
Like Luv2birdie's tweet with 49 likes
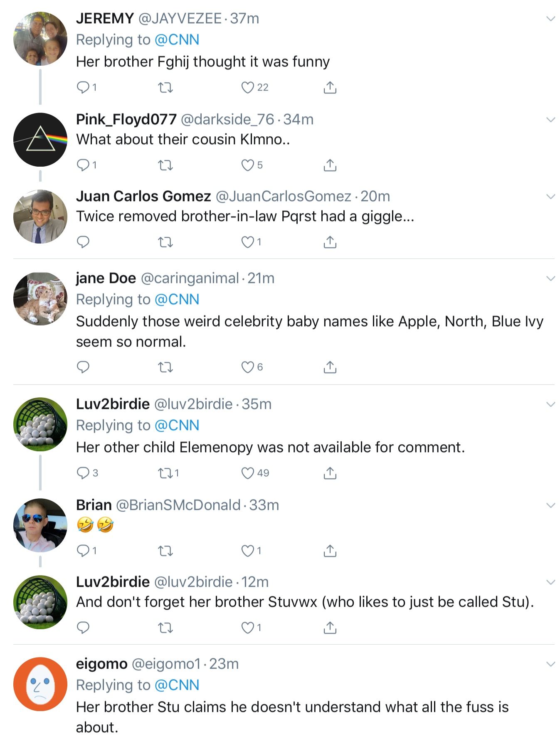coord(248,473)
